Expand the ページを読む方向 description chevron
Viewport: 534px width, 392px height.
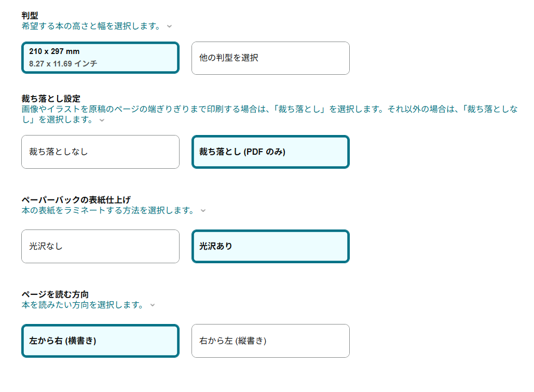pos(152,305)
